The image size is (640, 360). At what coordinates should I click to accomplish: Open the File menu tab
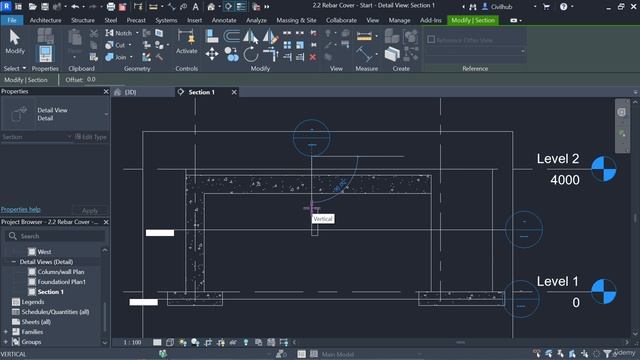(x=12, y=20)
